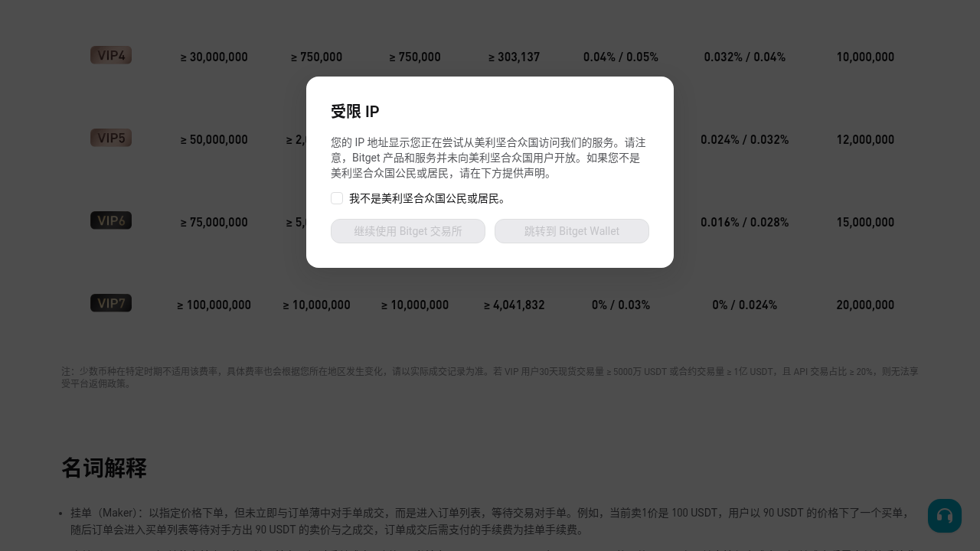
Task: Click the 12,000,000 limit cell
Action: [x=865, y=139]
